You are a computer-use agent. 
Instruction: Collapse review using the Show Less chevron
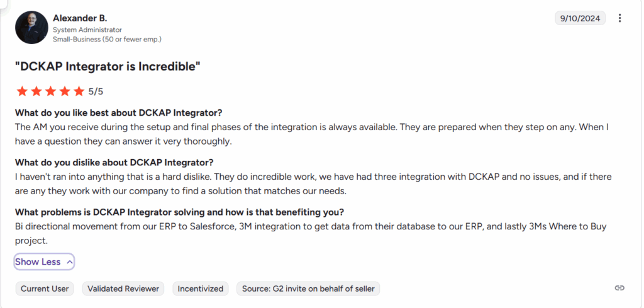tap(70, 262)
